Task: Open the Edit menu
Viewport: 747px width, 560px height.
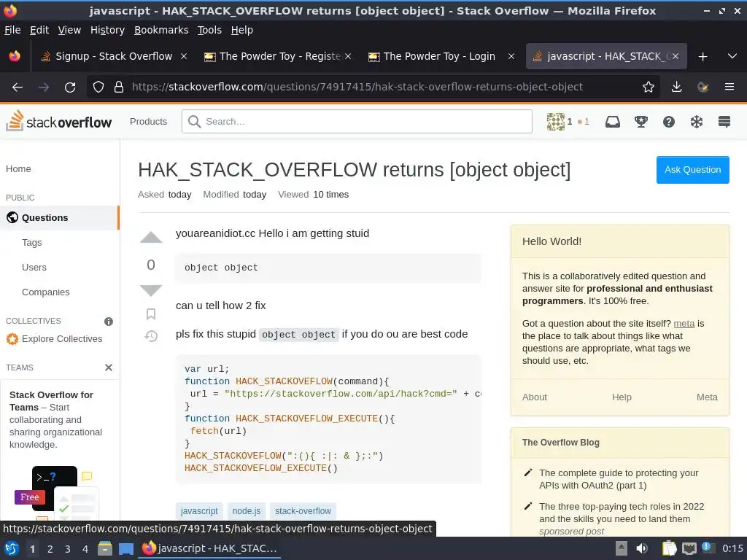Action: tap(39, 30)
